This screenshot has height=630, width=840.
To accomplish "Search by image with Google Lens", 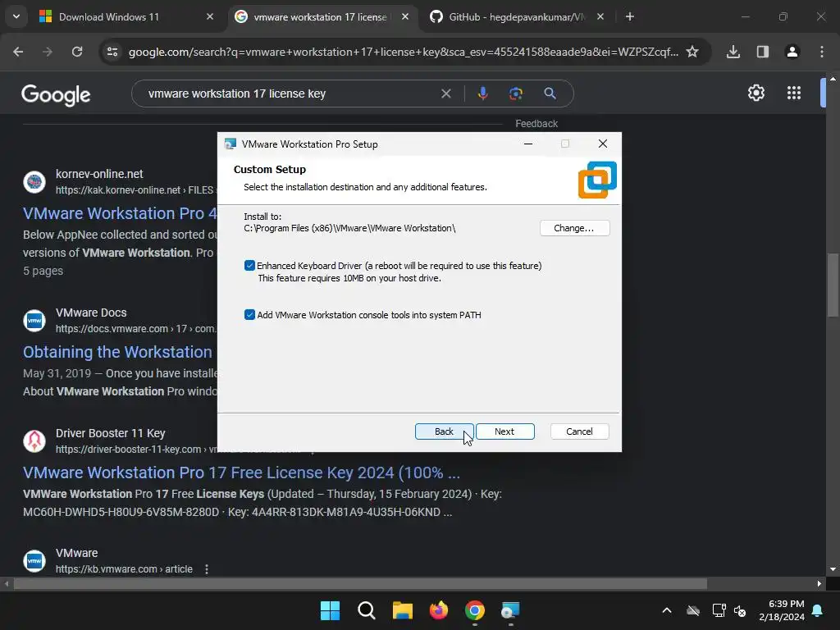I will [516, 94].
